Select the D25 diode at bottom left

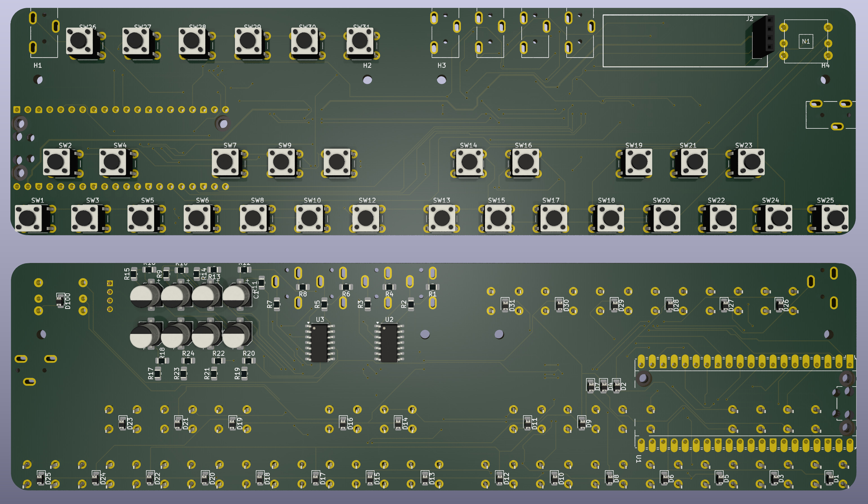41,478
